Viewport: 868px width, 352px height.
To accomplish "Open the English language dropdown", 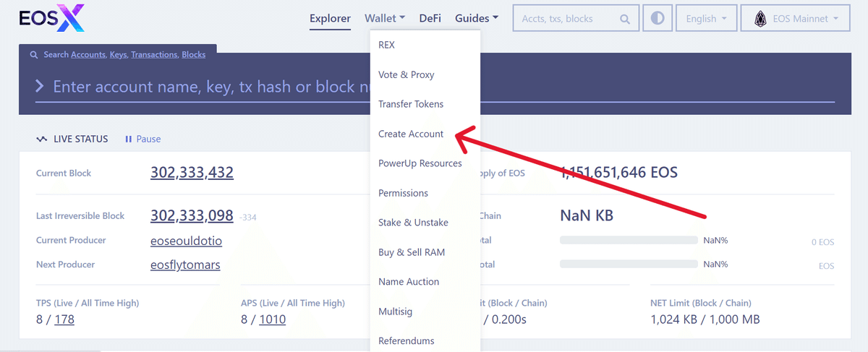I will 707,19.
